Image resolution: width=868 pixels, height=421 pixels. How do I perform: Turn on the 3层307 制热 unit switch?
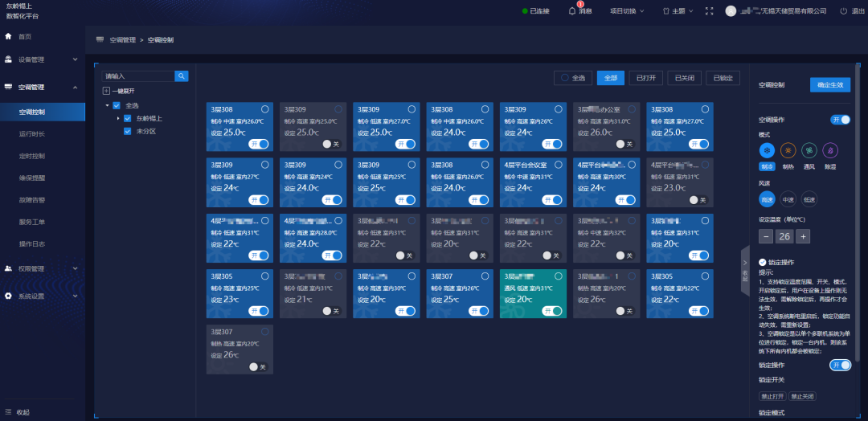pyautogui.click(x=258, y=367)
